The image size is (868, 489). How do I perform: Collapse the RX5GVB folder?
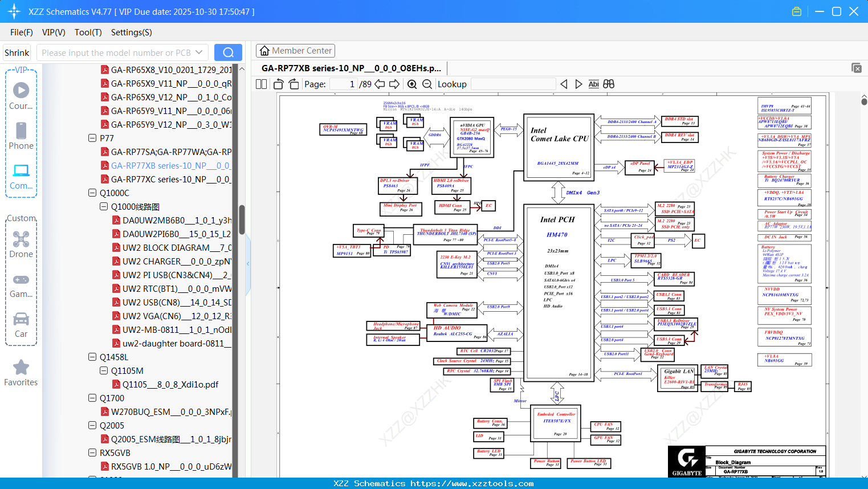[92, 453]
